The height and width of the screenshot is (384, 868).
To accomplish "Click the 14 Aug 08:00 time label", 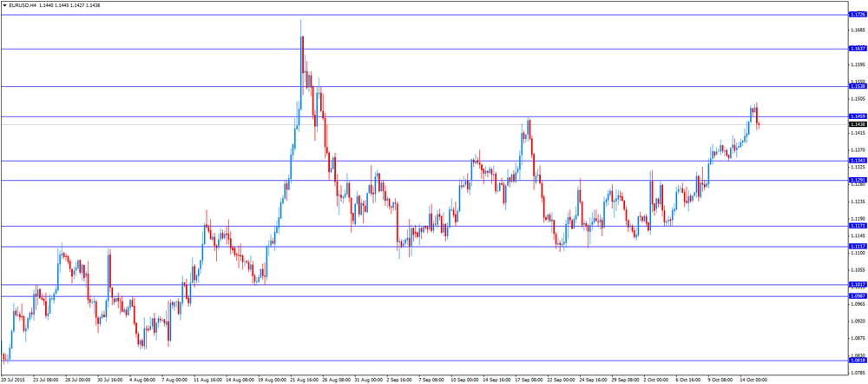I will [x=239, y=381].
